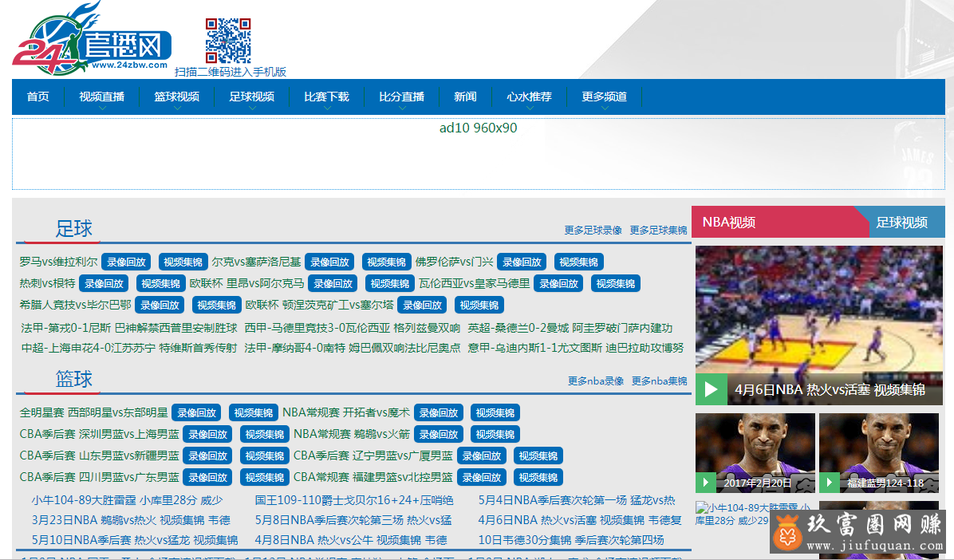The image size is (954, 560).
Task: Click 录像回放 for 罗马vs维拉利尔
Action: click(x=127, y=262)
